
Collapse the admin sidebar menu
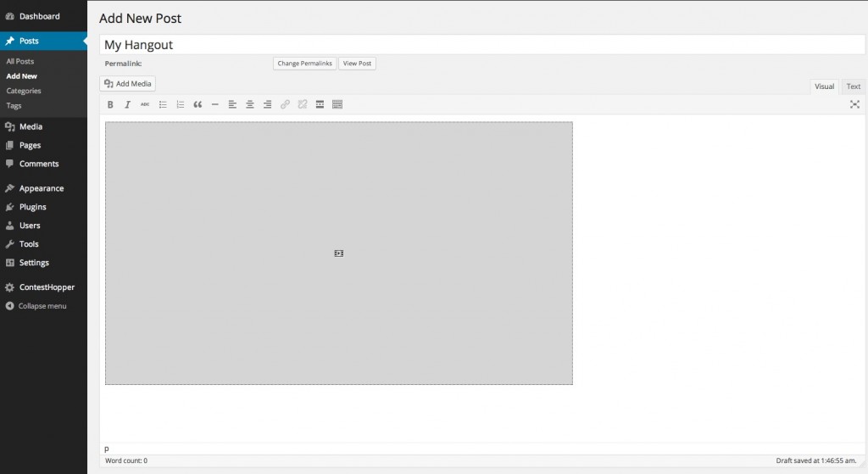coord(42,306)
